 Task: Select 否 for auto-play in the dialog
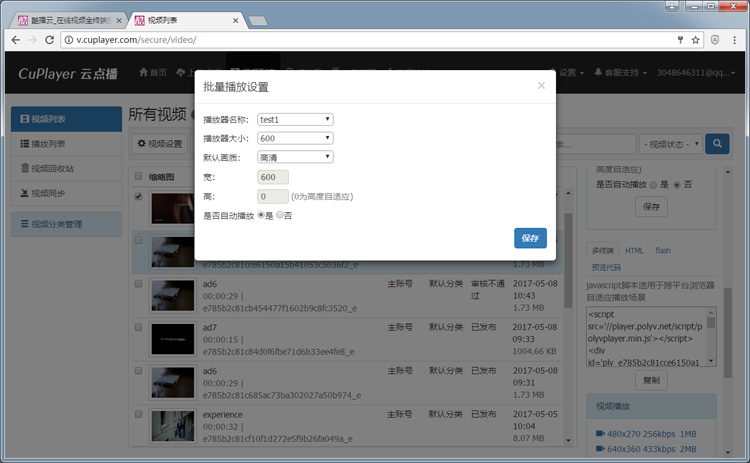pyautogui.click(x=280, y=215)
